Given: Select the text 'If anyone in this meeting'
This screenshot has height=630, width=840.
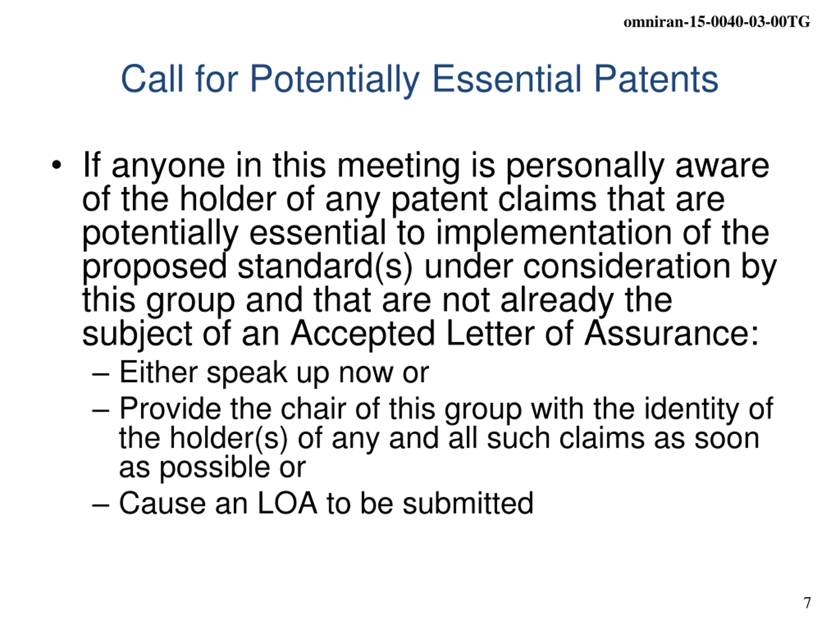Looking at the screenshot, I should 271,166.
